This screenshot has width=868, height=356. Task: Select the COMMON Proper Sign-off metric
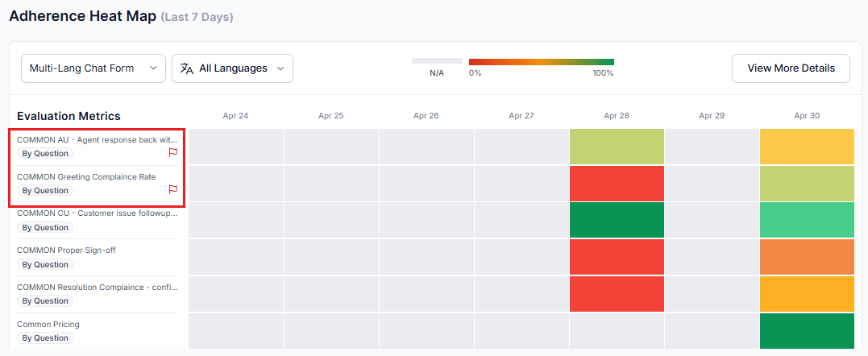pos(66,250)
